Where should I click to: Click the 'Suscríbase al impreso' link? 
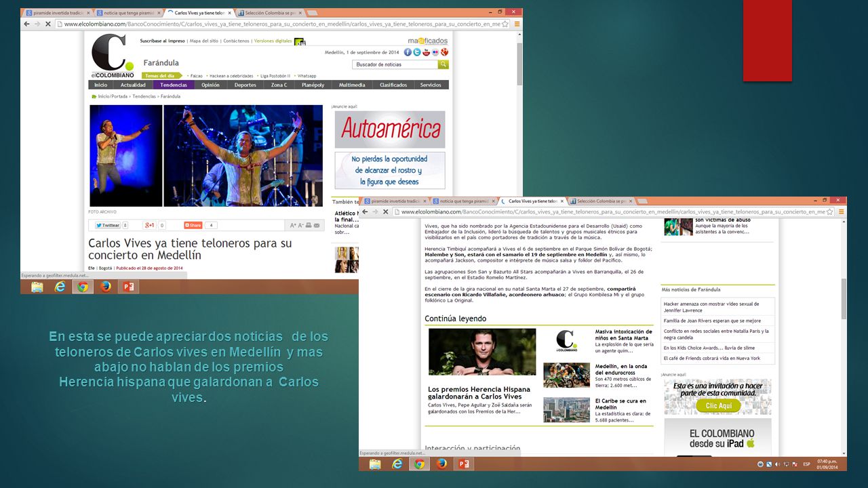click(x=162, y=41)
